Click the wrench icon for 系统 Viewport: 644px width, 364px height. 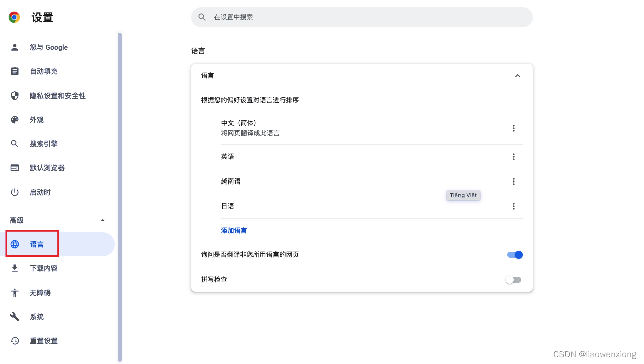pos(15,317)
